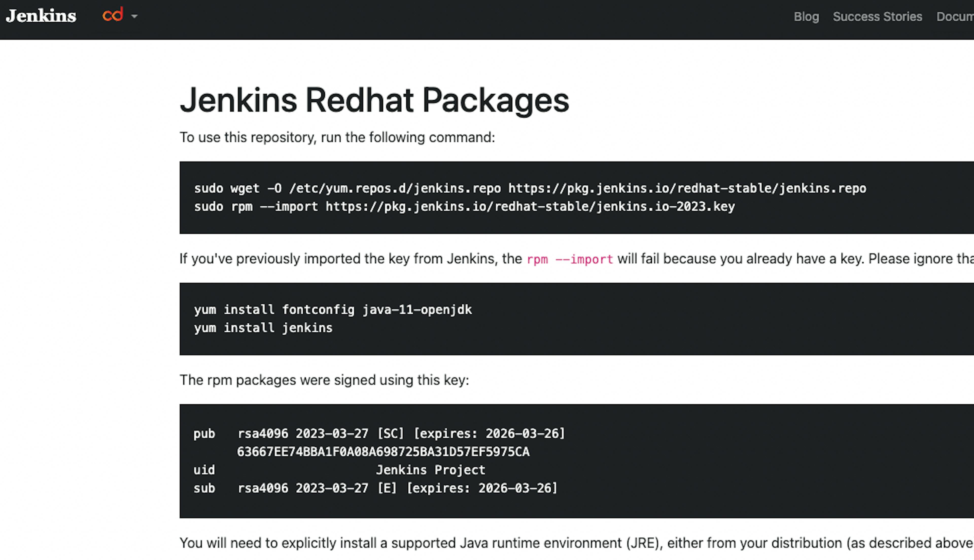Viewport: 974px width, 560px height.
Task: Click the Jenkins logo icon
Action: tap(40, 15)
